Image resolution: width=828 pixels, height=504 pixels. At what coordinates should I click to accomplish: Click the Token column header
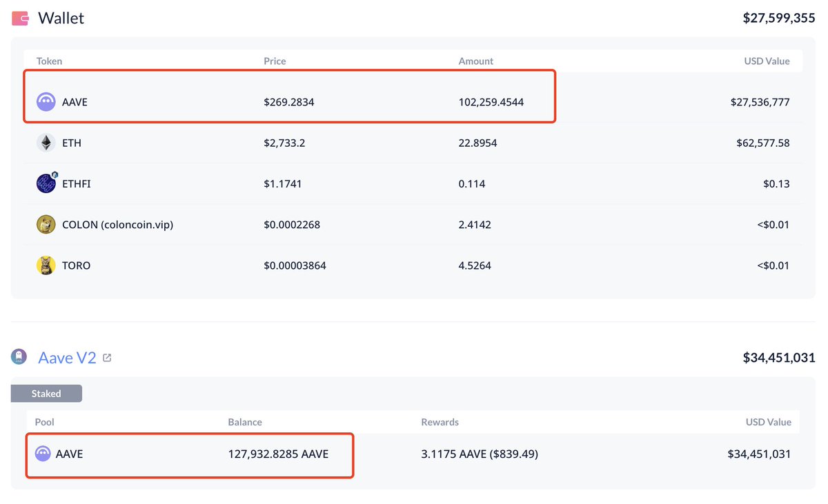pyautogui.click(x=49, y=61)
